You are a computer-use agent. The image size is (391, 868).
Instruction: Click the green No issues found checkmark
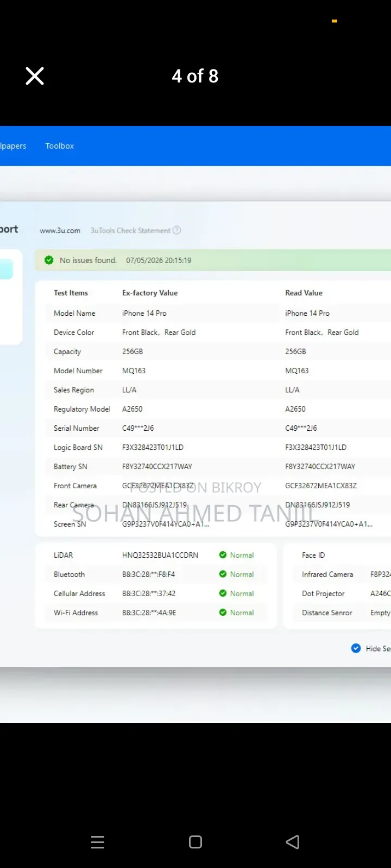click(x=49, y=260)
